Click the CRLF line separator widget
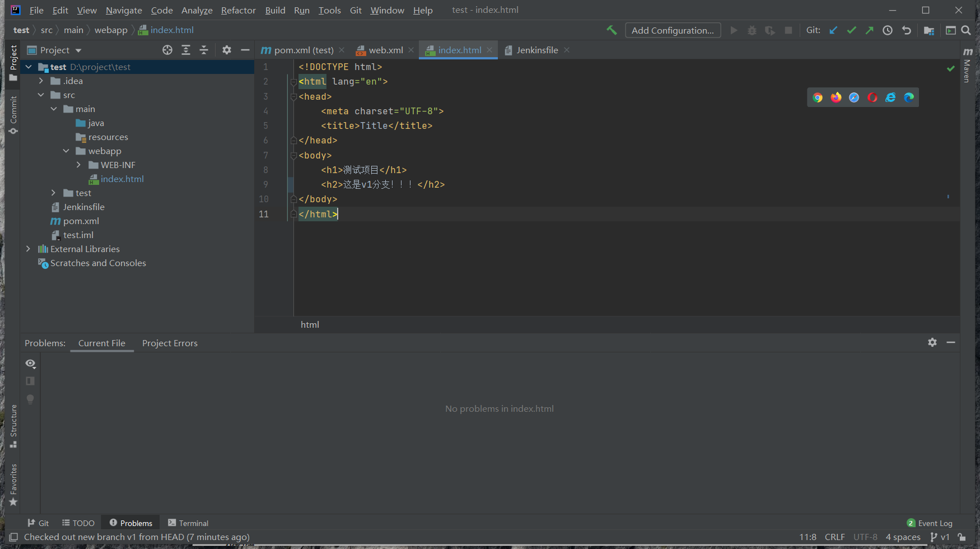The image size is (980, 549). [834, 537]
